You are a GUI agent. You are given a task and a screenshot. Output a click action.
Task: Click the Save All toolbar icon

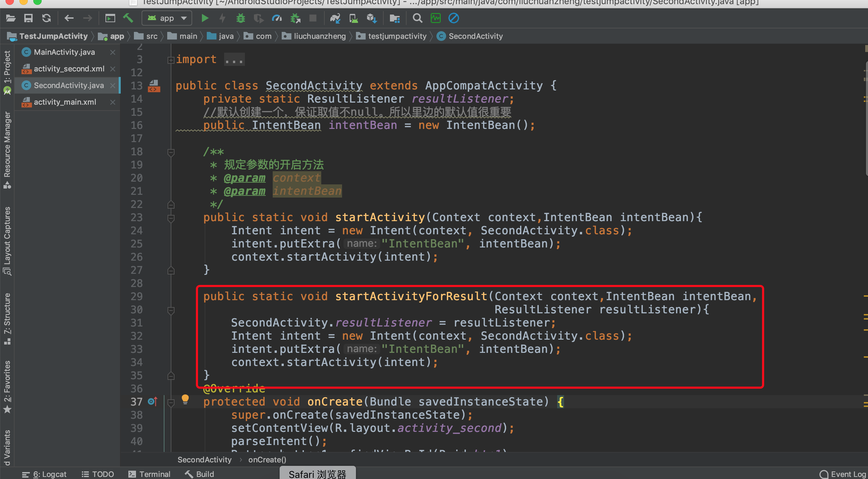point(28,18)
